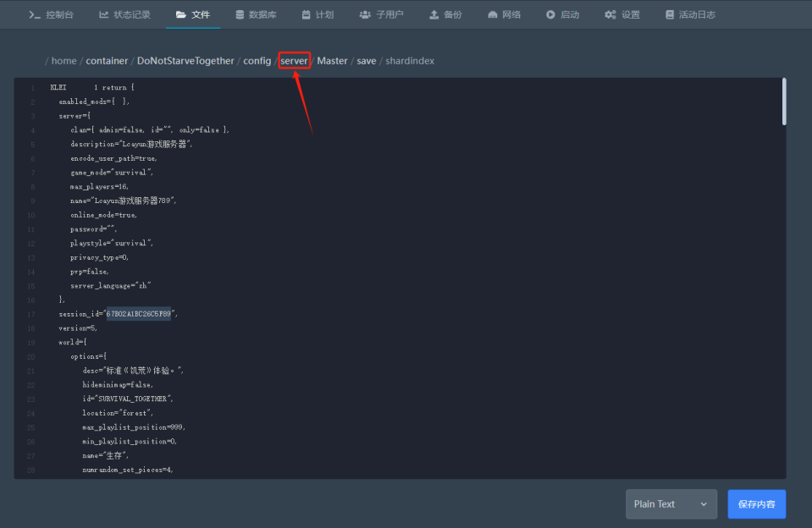
Task: Click the network icon
Action: (493, 15)
